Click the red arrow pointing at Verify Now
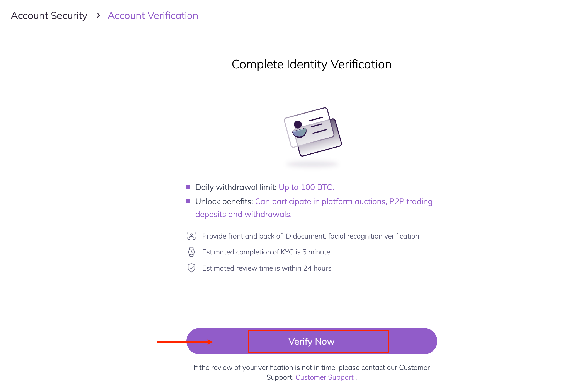Screen dimensions: 588x385 184,342
